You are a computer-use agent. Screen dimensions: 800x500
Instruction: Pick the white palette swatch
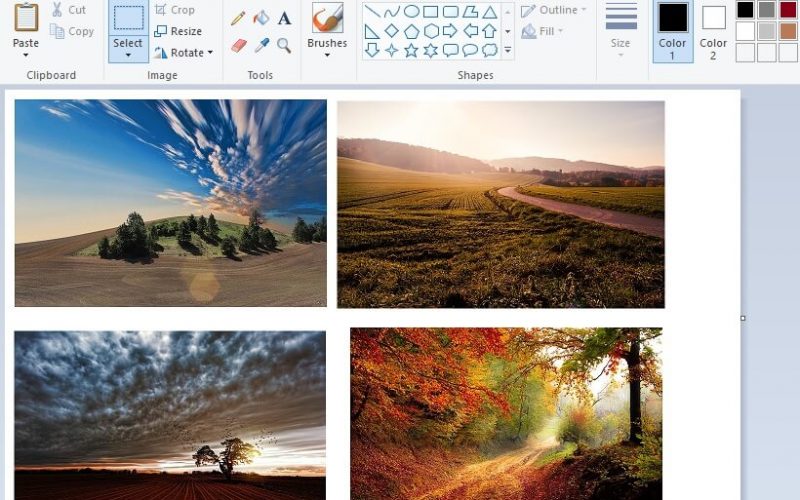coord(745,31)
